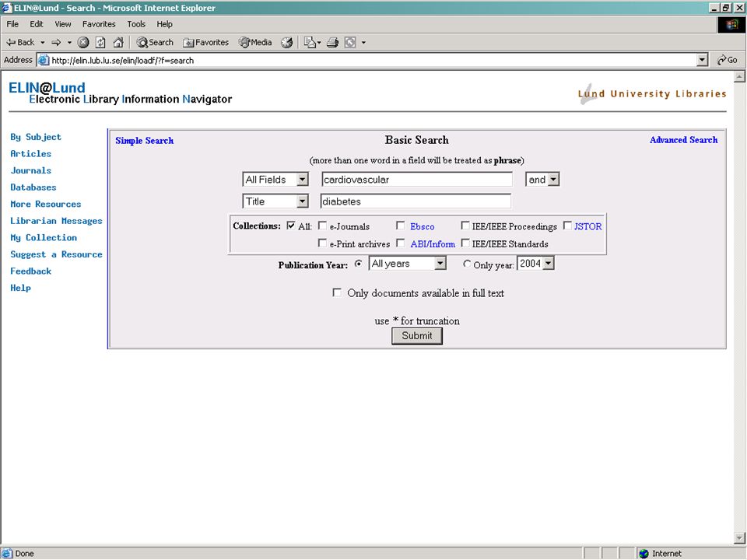Uncheck the All collections checkbox
Image resolution: width=747 pixels, height=560 pixels.
[x=290, y=226]
